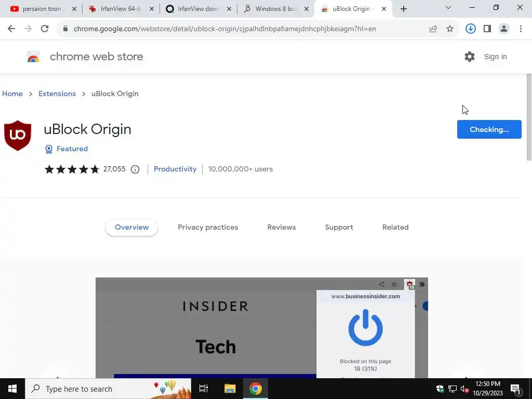The width and height of the screenshot is (532, 399).
Task: Open the Chrome profile avatar
Action: pos(504,29)
